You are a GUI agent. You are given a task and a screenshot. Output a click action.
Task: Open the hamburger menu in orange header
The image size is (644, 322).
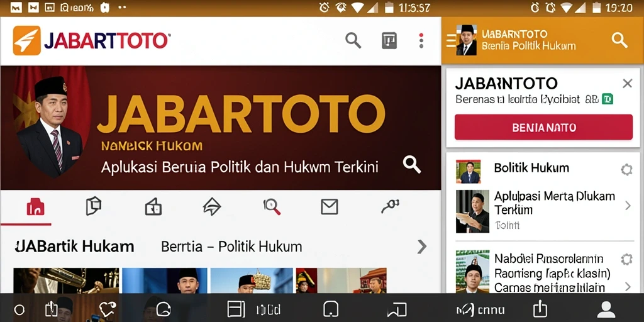pos(450,41)
